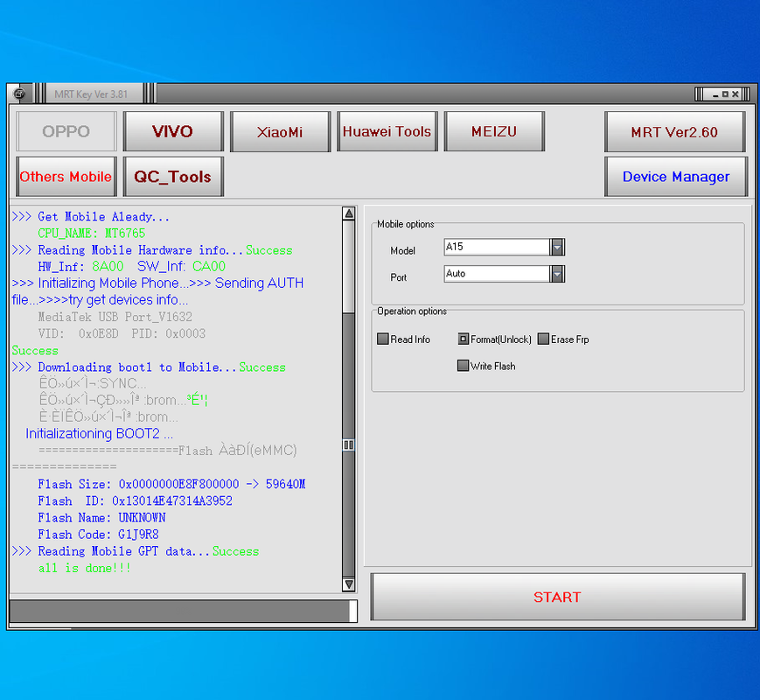
Task: Enable the Read Info checkbox
Action: (383, 339)
